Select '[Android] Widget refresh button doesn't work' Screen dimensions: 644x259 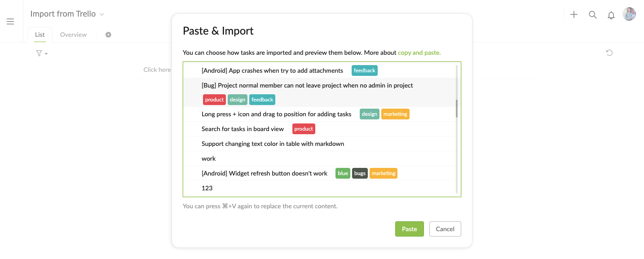265,173
